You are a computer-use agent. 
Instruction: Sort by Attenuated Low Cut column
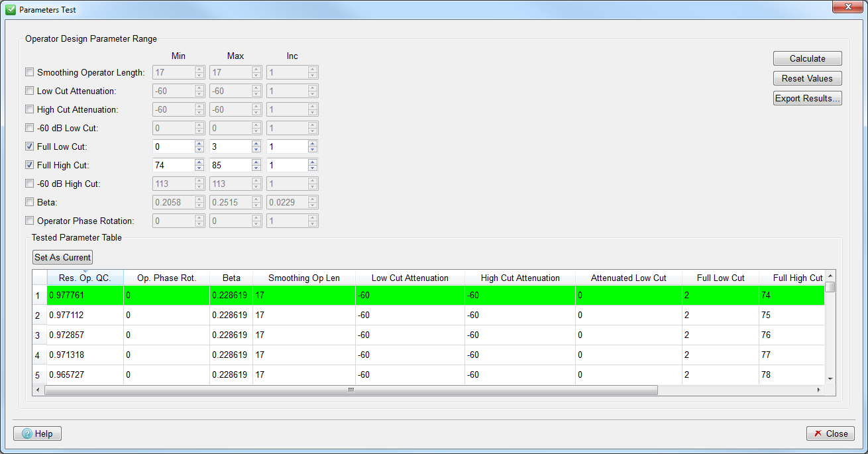click(x=629, y=278)
